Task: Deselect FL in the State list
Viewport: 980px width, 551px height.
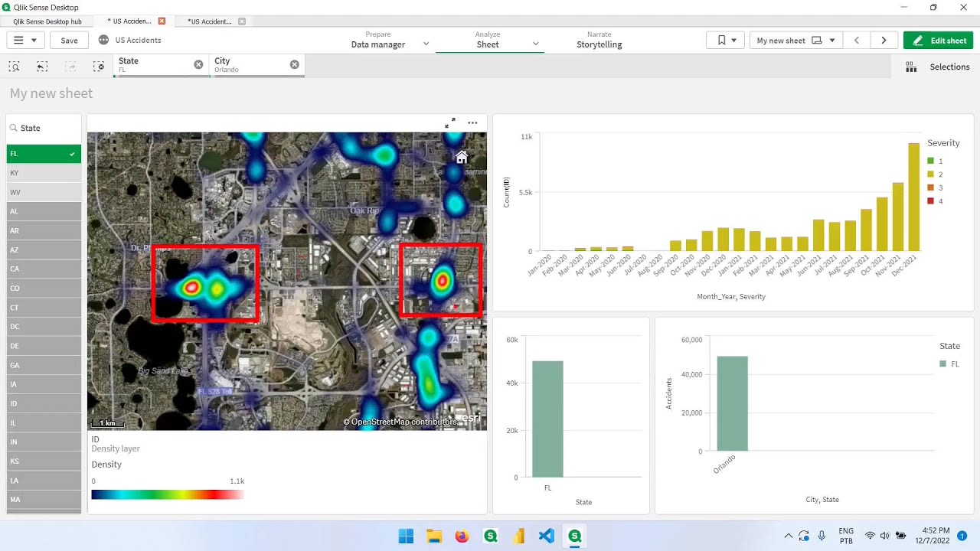Action: point(44,154)
